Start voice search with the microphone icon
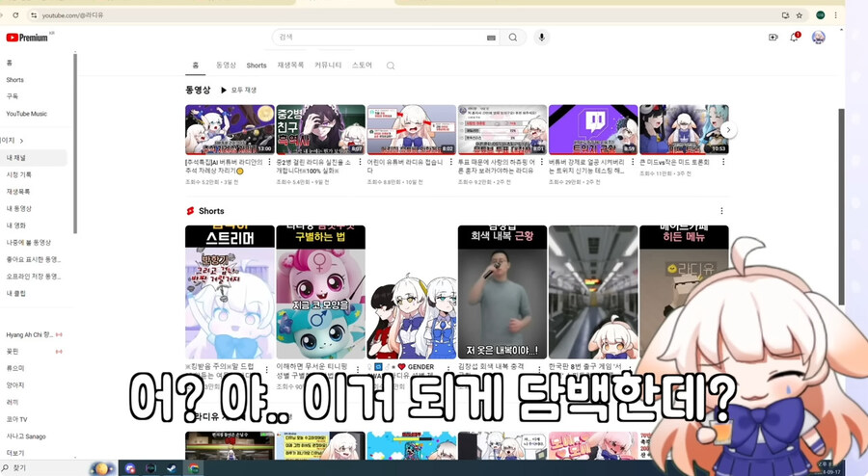 [542, 38]
